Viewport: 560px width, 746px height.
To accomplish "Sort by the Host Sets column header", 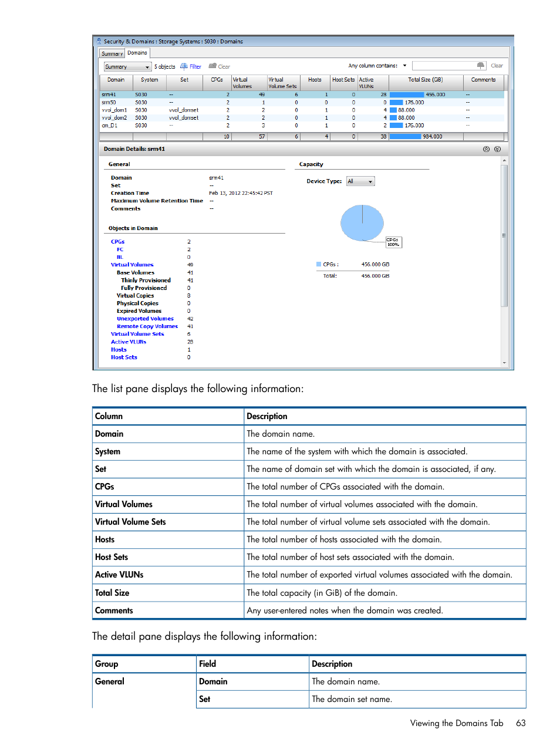I will pyautogui.click(x=343, y=82).
